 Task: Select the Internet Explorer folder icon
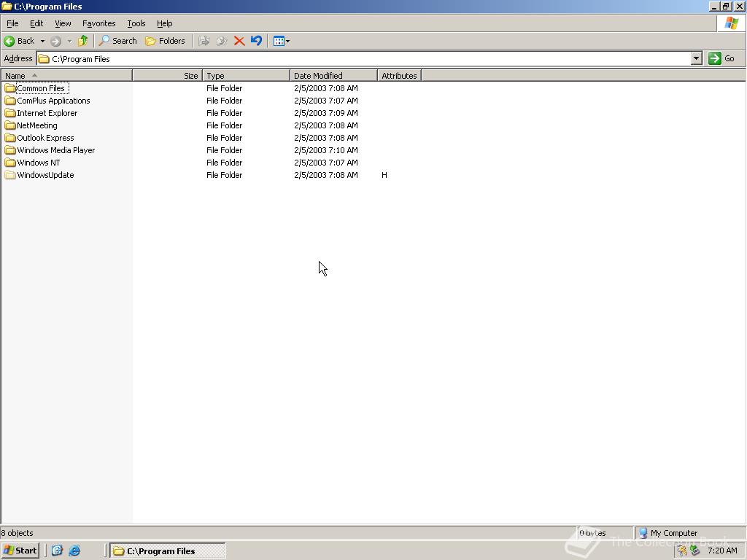coord(10,113)
